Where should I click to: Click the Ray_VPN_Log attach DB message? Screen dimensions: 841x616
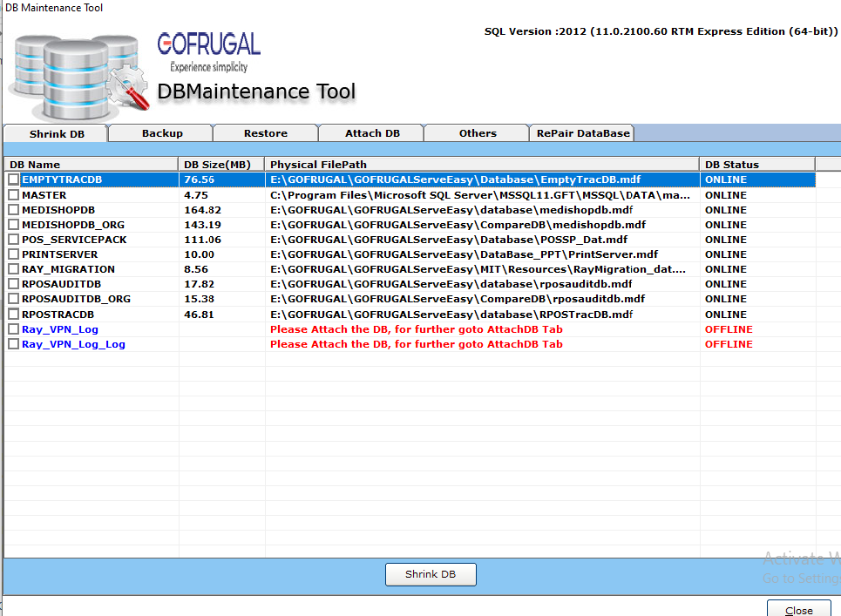click(x=417, y=329)
